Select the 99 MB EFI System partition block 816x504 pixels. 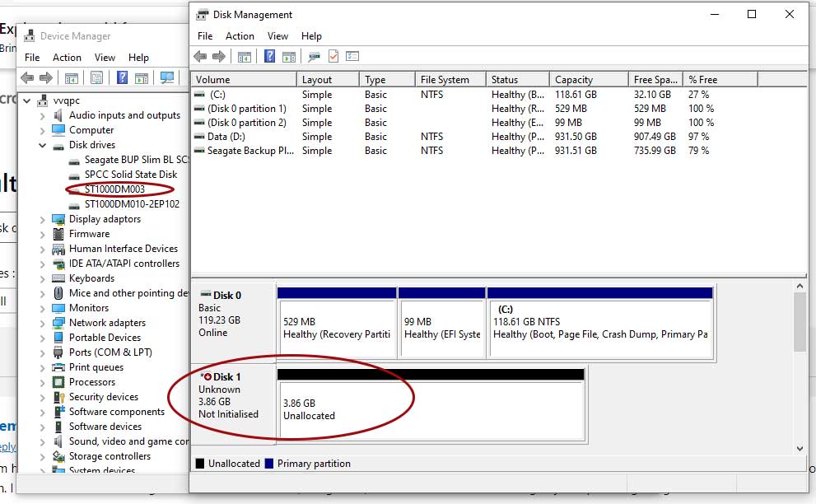point(442,323)
